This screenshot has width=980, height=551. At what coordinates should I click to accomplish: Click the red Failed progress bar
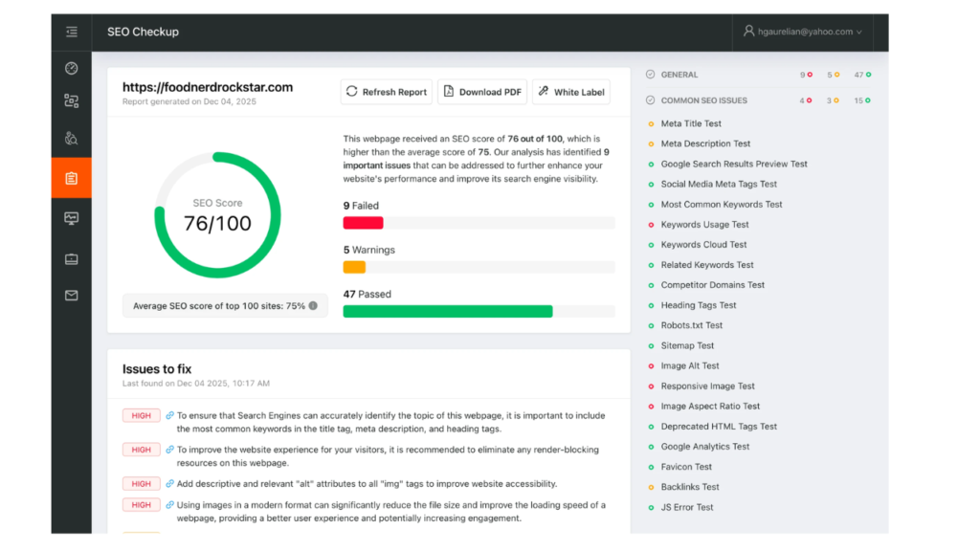(363, 223)
